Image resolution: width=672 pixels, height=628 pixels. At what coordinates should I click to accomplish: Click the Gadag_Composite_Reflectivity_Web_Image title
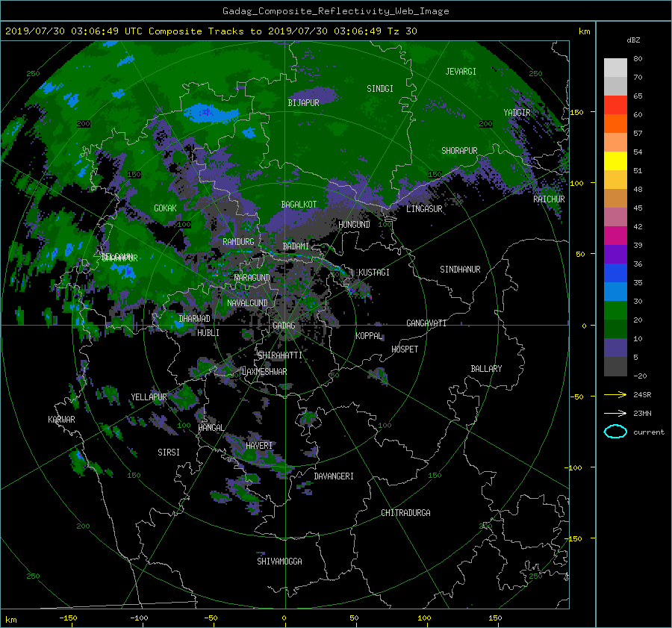coord(335,11)
